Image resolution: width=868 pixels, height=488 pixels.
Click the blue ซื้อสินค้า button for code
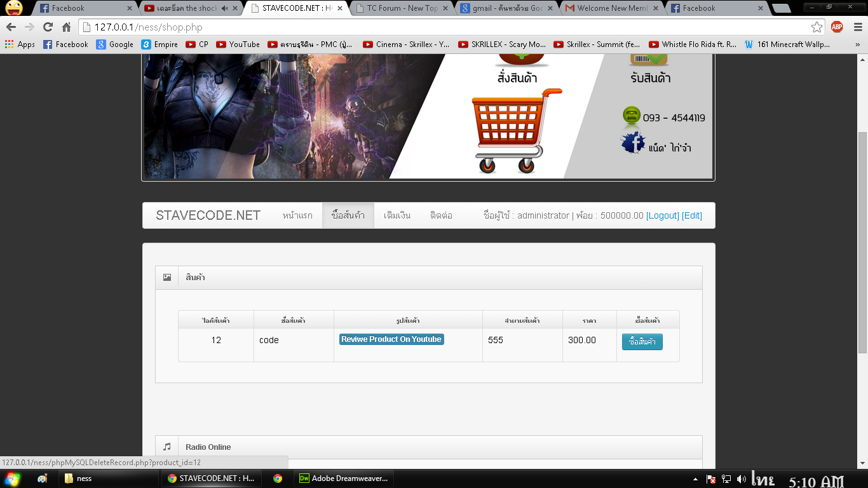point(642,342)
